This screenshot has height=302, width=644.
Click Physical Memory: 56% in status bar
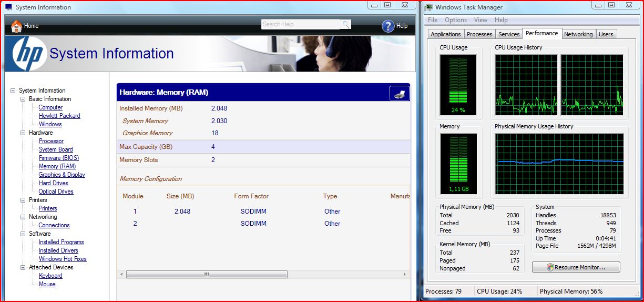click(x=571, y=291)
